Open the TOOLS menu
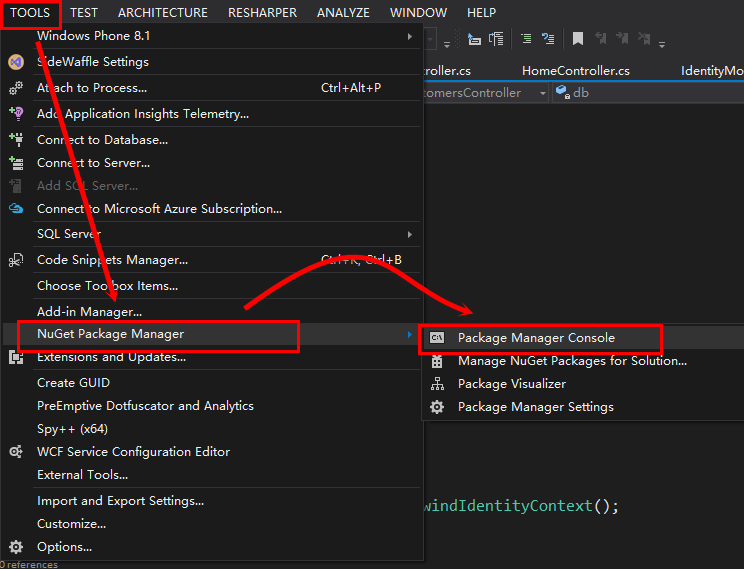The width and height of the screenshot is (744, 569). [x=30, y=13]
